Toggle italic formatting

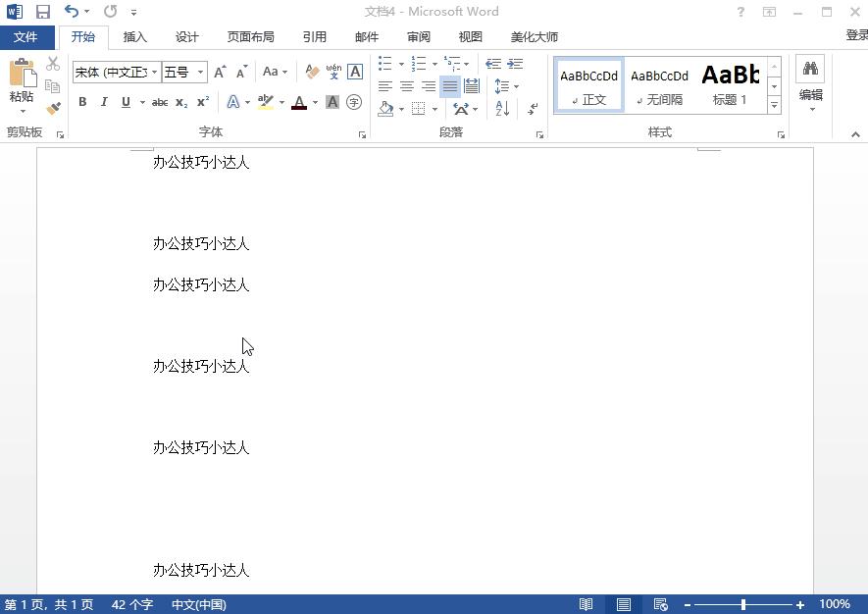tap(104, 102)
